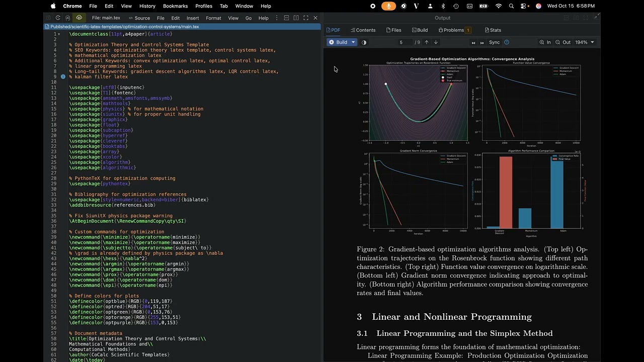Open Spotlight search in menu bar
Viewport: 644px width, 362px height.
[511, 6]
